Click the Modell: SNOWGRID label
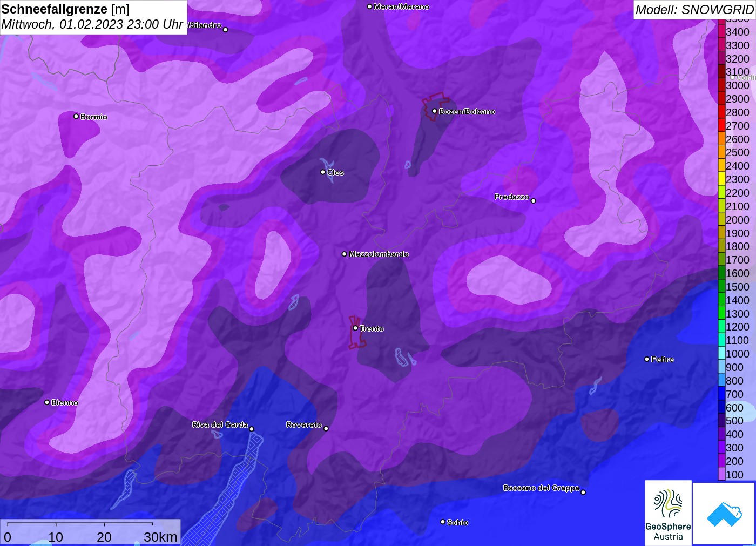 694,9
